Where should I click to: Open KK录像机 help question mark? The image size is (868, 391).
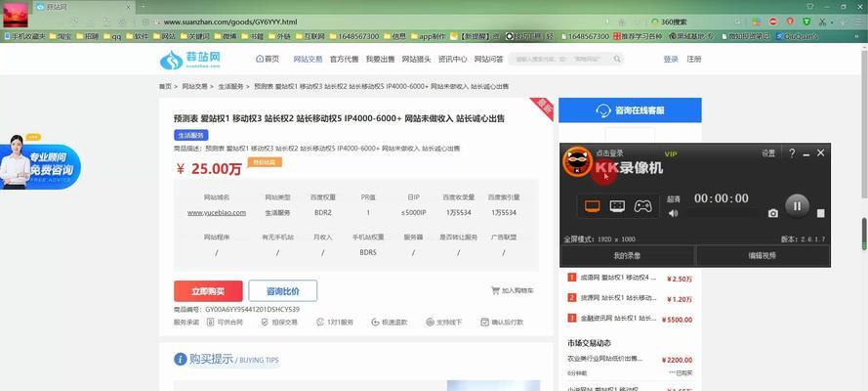[792, 153]
